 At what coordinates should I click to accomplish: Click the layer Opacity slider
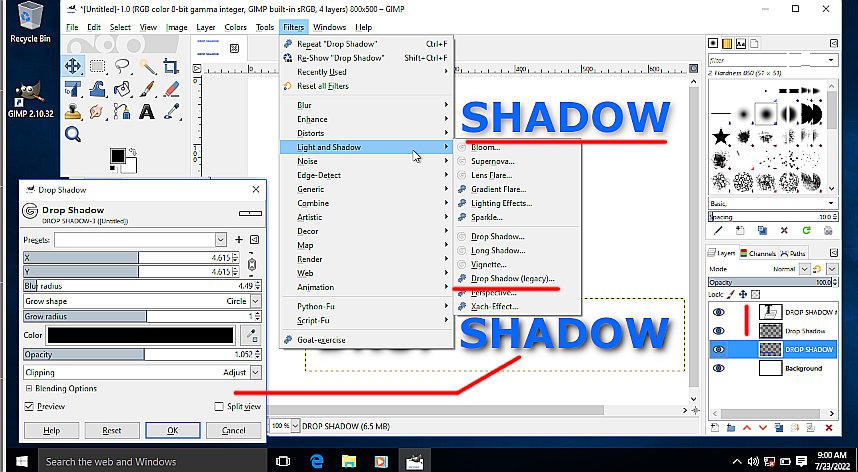773,282
